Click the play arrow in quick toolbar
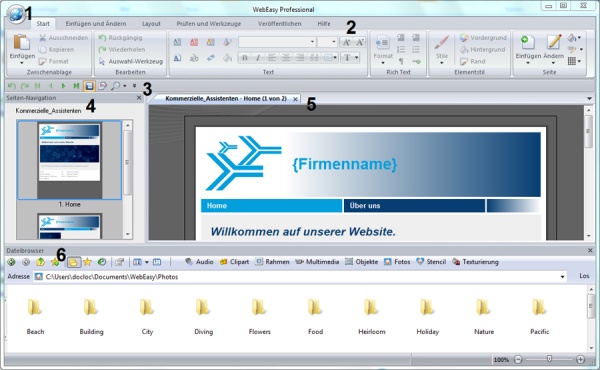600x370 pixels. (x=64, y=86)
